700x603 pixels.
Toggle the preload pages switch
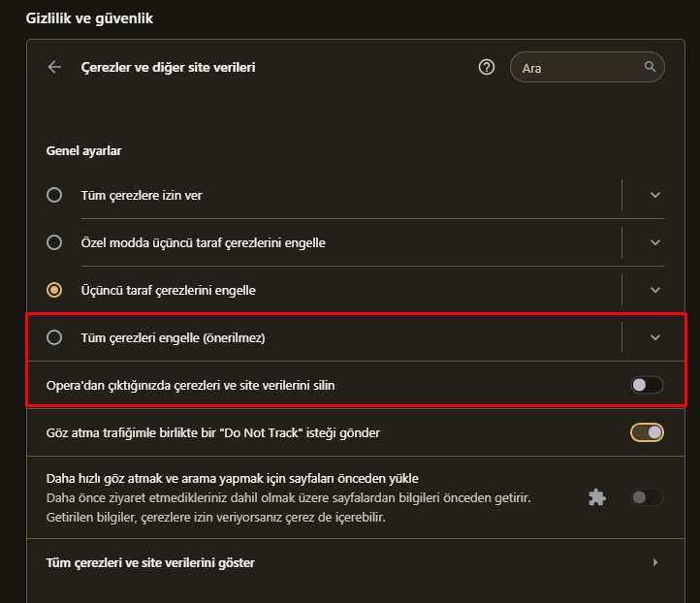click(647, 497)
